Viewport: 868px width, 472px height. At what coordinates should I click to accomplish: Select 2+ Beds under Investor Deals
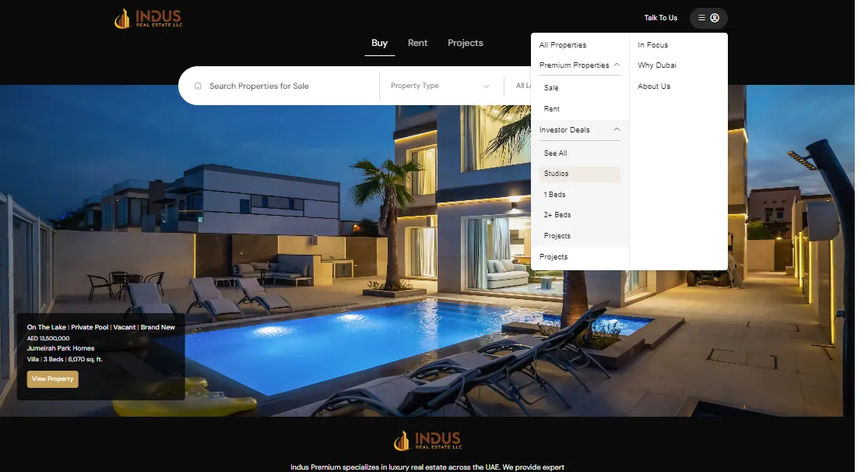click(x=557, y=214)
